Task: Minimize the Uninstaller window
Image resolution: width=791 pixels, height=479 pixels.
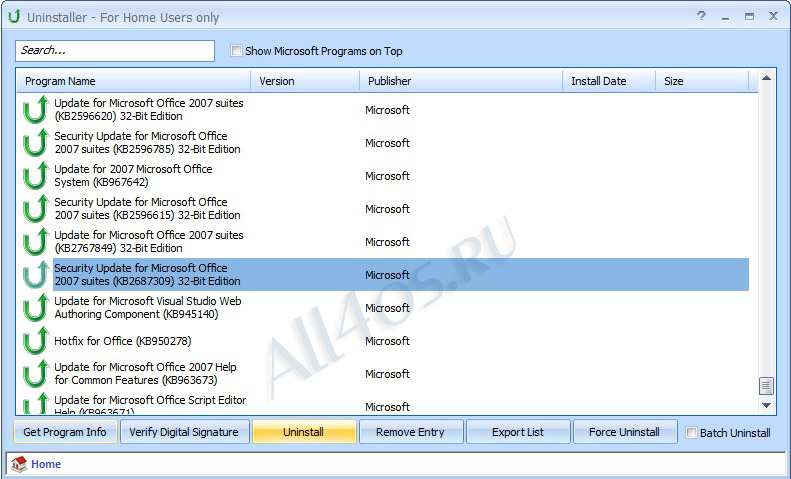Action: (725, 17)
